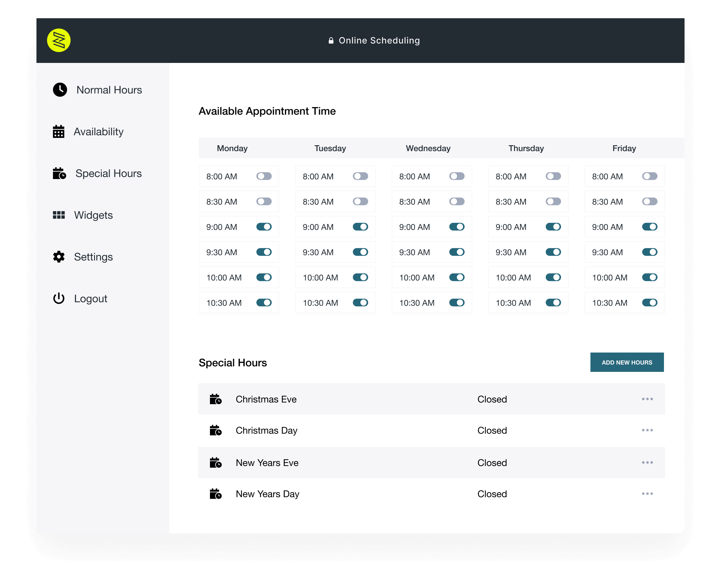Select the Christmas Eve row label
This screenshot has width=721, height=588.
click(266, 399)
